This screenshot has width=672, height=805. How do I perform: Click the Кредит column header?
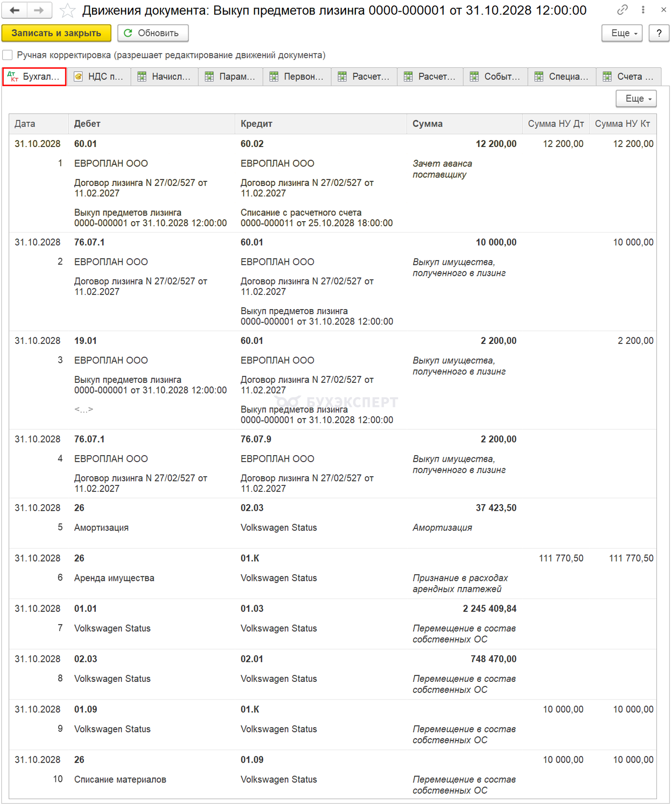point(320,124)
